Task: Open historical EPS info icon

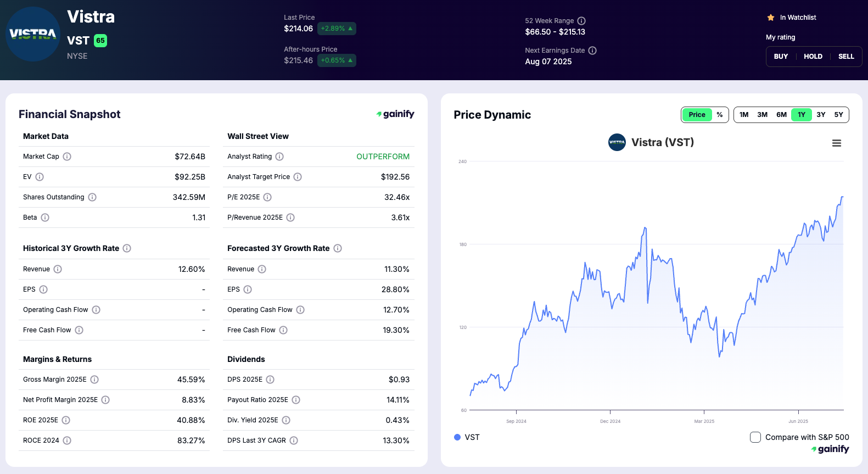Action: point(43,289)
